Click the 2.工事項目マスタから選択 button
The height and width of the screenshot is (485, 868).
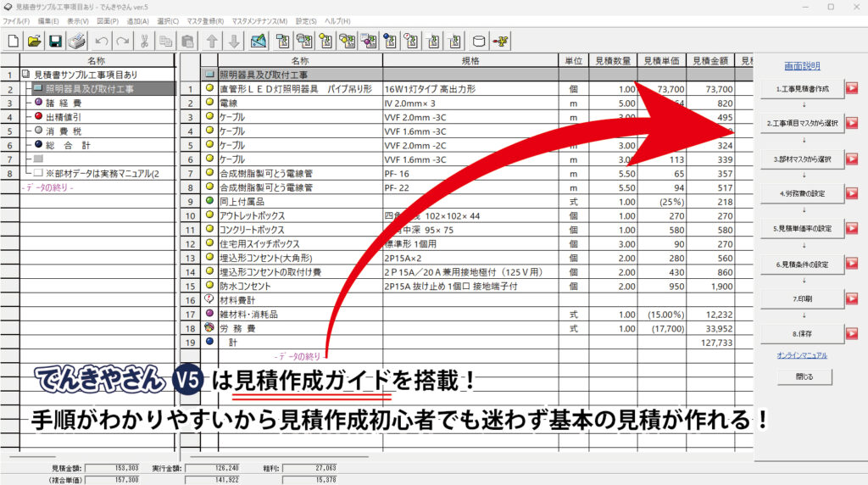pyautogui.click(x=802, y=124)
